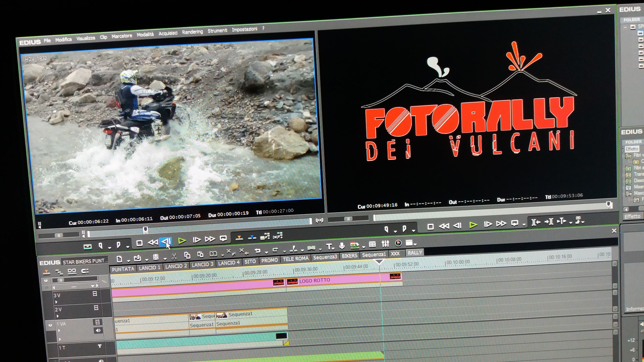Expand the 1 VA track
The height and width of the screenshot is (362, 644).
59,331
